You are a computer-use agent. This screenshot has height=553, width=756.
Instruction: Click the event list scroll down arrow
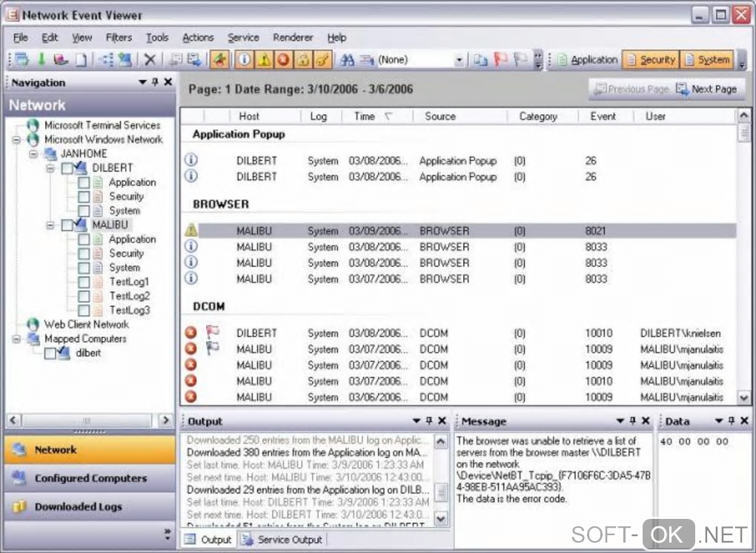tap(743, 398)
